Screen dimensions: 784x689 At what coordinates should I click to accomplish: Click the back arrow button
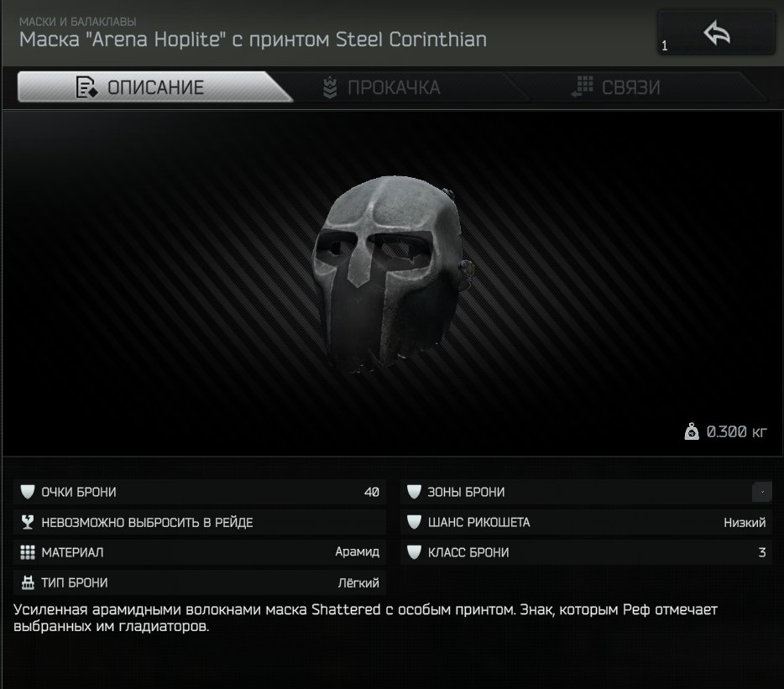(x=717, y=33)
